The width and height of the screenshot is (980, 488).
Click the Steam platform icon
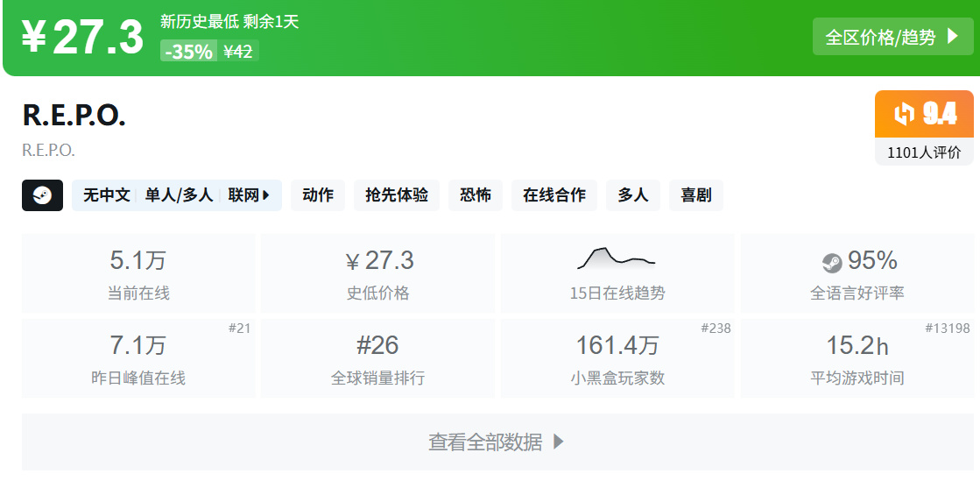(x=43, y=195)
